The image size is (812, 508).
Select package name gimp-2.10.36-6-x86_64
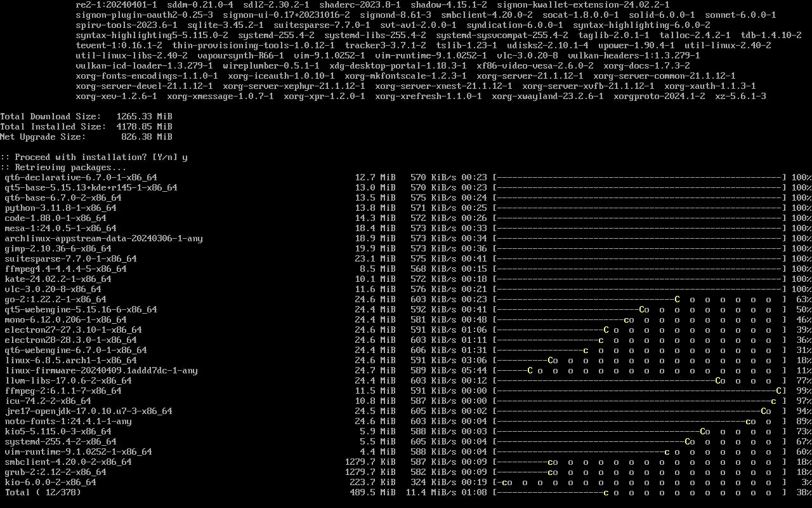[58, 248]
